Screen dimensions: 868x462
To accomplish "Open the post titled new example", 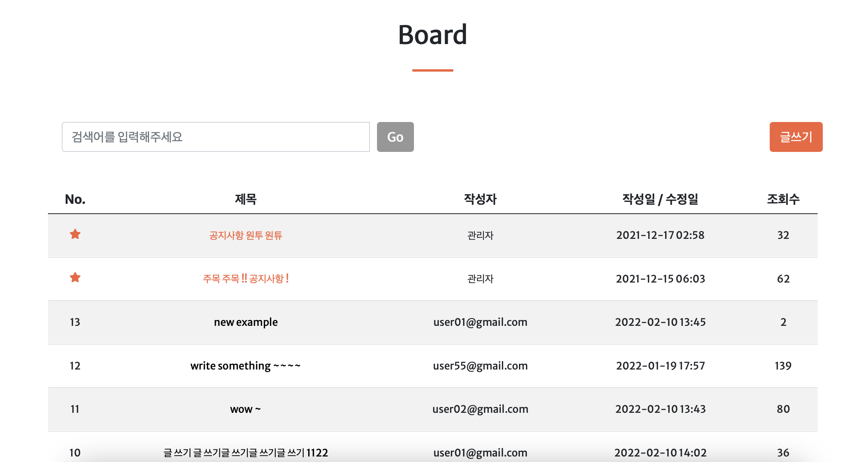I will point(245,322).
